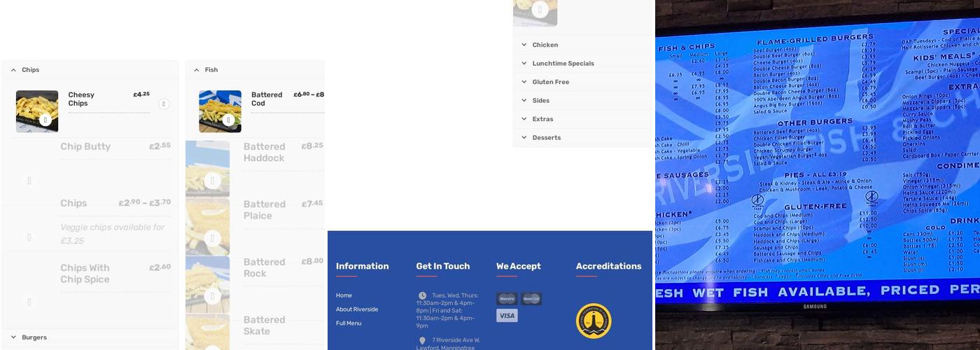Click the circular icon beside Cheesy Chips price
Image resolution: width=980 pixels, height=350 pixels.
pos(164,104)
